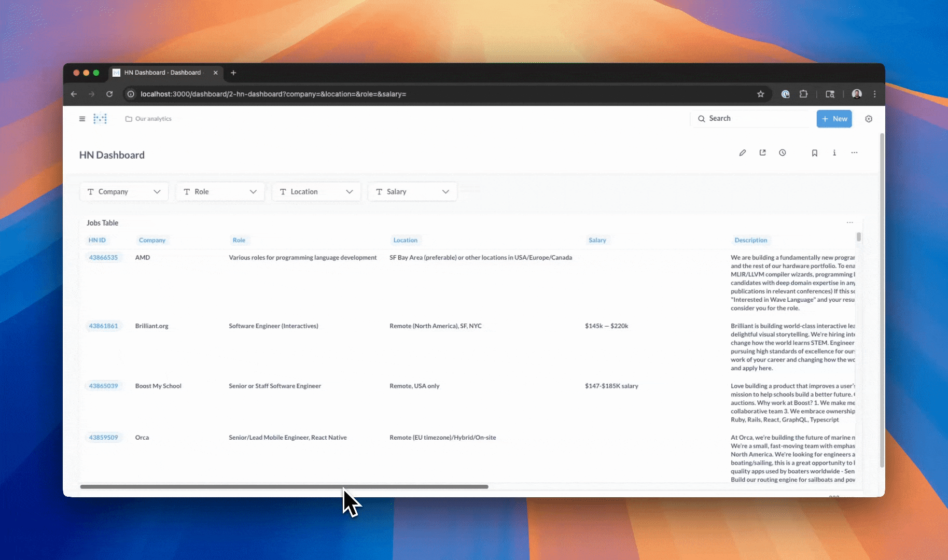Screen dimensions: 948x560
Task: Open the Role filter dropdown
Action: [x=220, y=191]
